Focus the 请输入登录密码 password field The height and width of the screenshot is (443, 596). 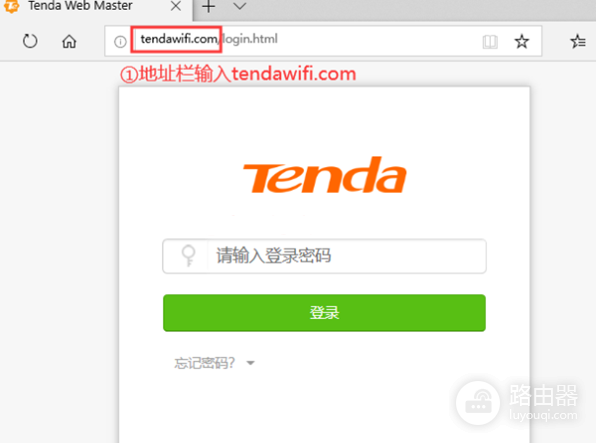click(324, 256)
